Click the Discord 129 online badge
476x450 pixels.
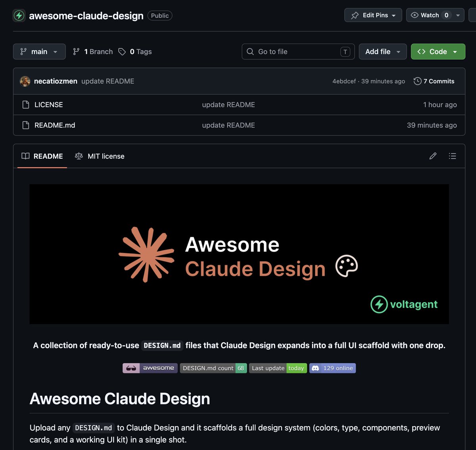coord(332,368)
